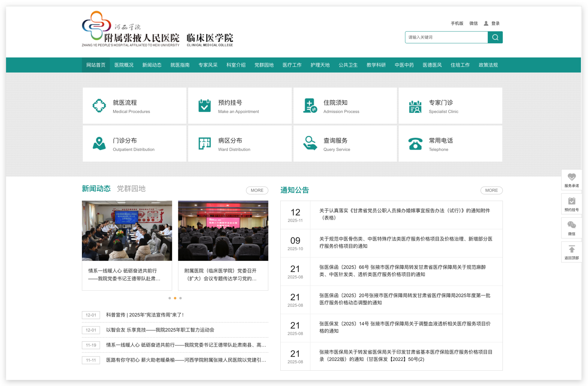The width and height of the screenshot is (588, 386).
Task: Open the 新闻动态 navigation menu
Action: point(152,65)
